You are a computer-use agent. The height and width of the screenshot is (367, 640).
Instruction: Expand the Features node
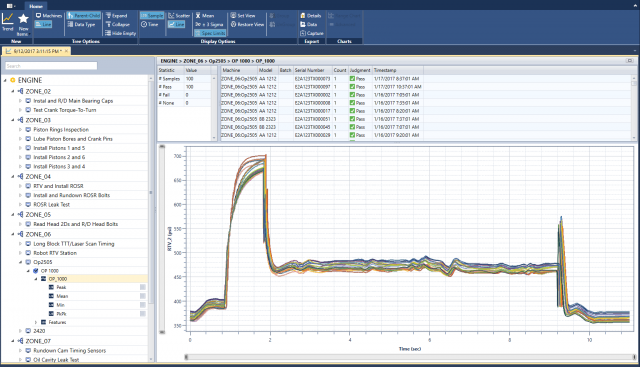36,323
